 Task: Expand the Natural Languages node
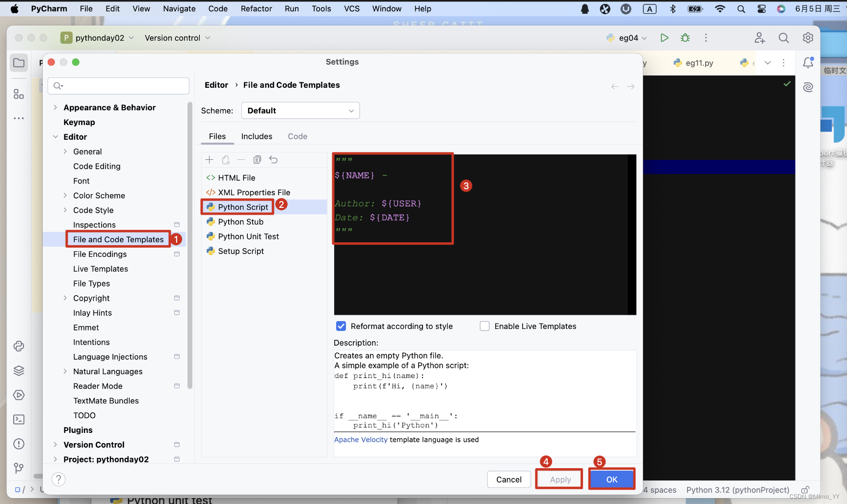pos(65,372)
